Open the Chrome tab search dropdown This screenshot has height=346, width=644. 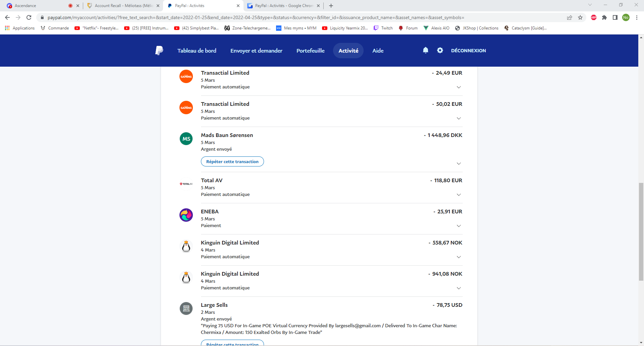pos(590,5)
